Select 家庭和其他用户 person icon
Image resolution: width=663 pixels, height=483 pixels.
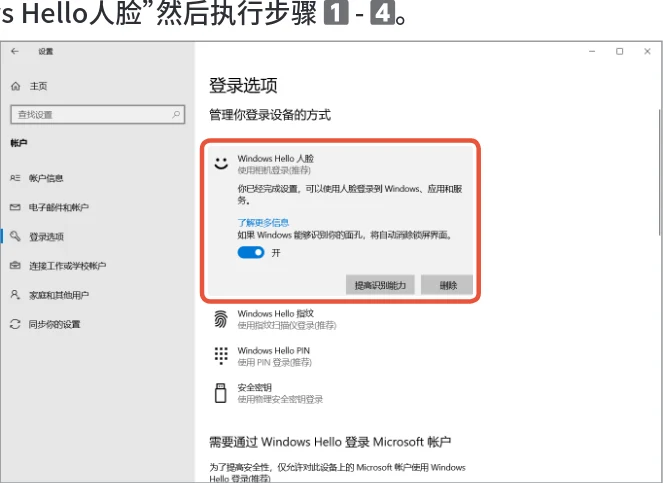pyautogui.click(x=15, y=294)
